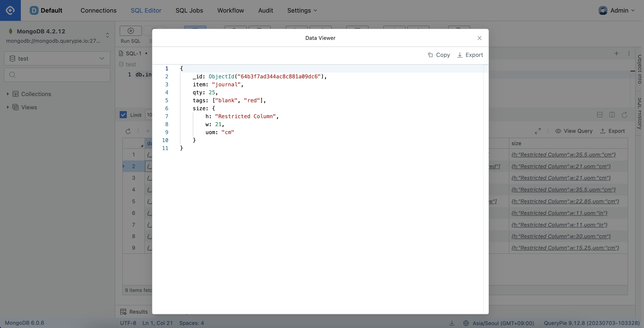
Task: Add a new SQL tab
Action: pyautogui.click(x=617, y=53)
